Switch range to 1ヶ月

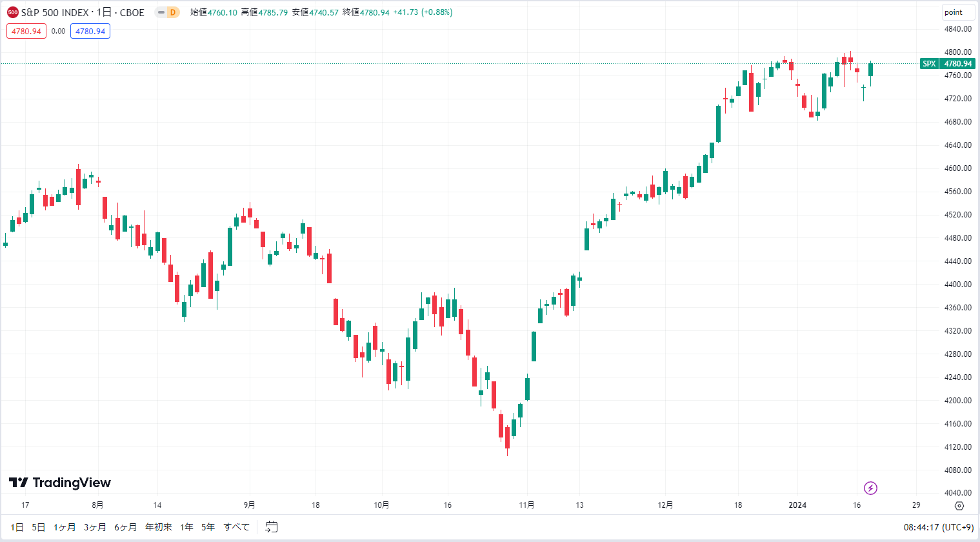(x=65, y=527)
